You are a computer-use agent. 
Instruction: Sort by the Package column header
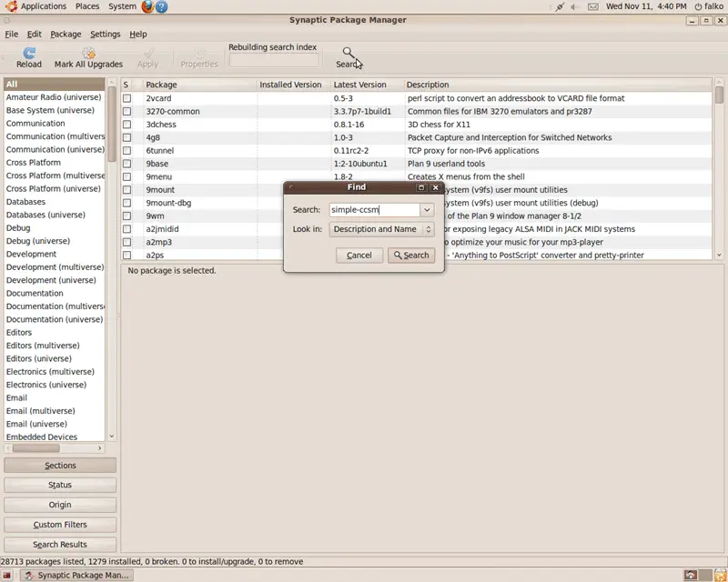[x=199, y=85]
